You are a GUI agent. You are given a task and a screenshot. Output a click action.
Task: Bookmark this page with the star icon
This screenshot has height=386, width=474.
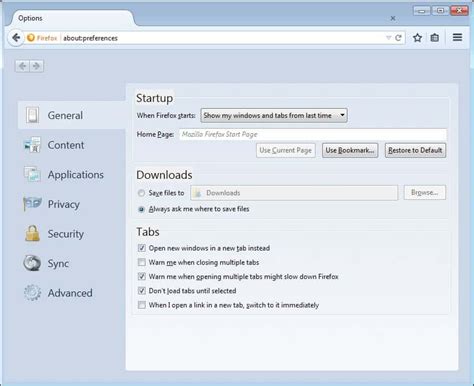point(417,38)
